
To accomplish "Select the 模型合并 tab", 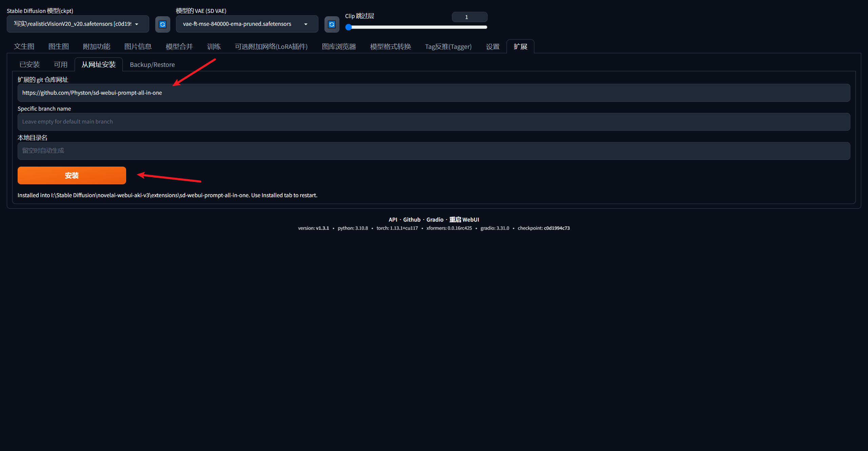I will click(179, 46).
